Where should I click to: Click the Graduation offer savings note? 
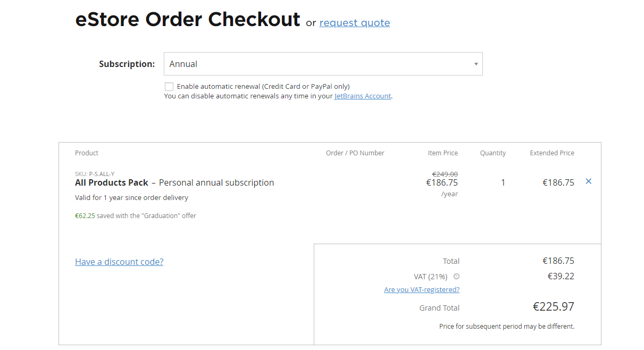coord(136,216)
